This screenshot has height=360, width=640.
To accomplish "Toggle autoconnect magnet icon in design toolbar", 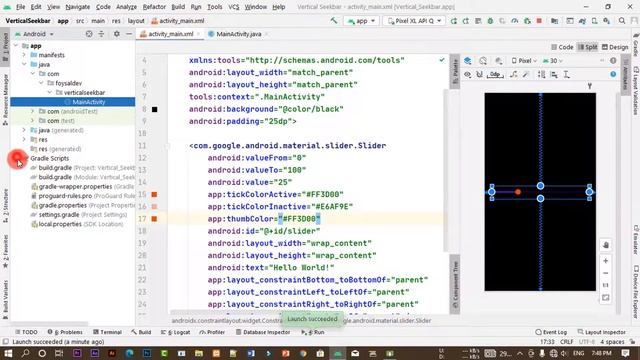I will (480, 75).
